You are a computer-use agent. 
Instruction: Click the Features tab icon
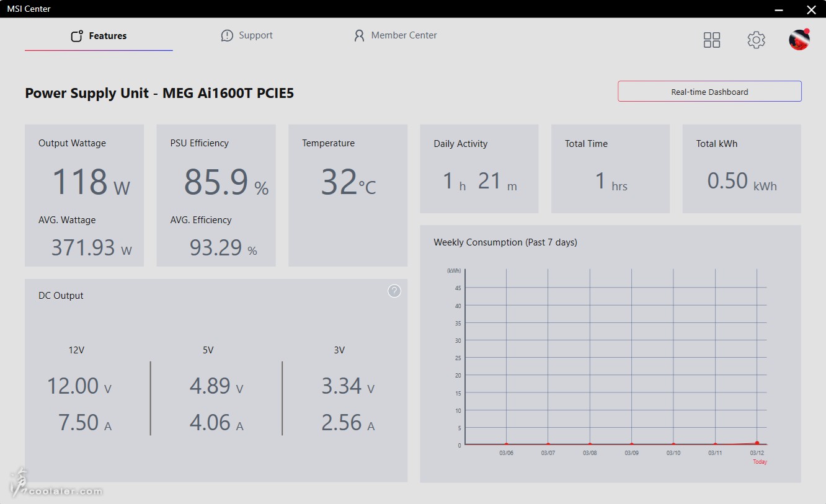point(77,36)
